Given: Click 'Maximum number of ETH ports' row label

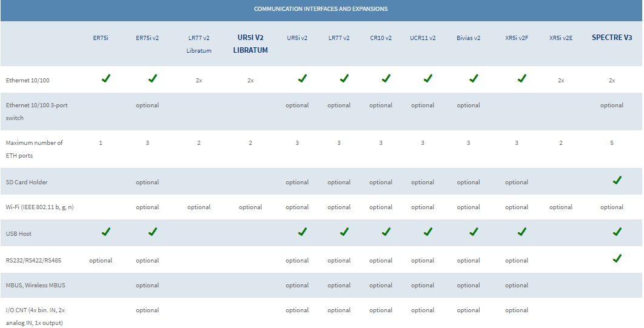Looking at the screenshot, I should point(34,149).
